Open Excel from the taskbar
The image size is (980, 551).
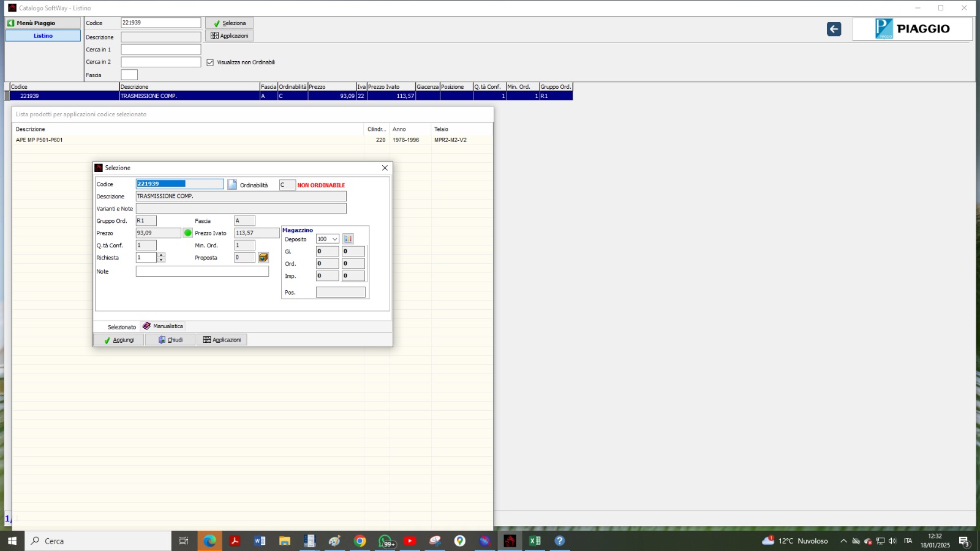pos(535,541)
